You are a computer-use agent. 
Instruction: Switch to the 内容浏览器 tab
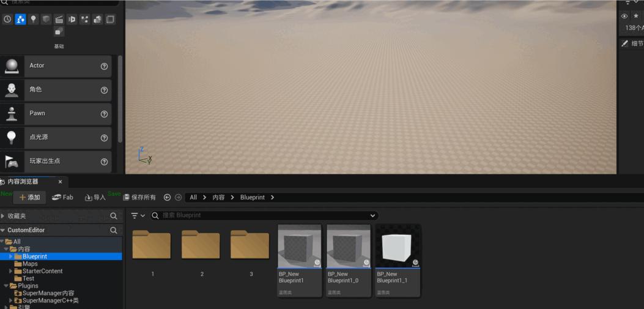pos(23,182)
